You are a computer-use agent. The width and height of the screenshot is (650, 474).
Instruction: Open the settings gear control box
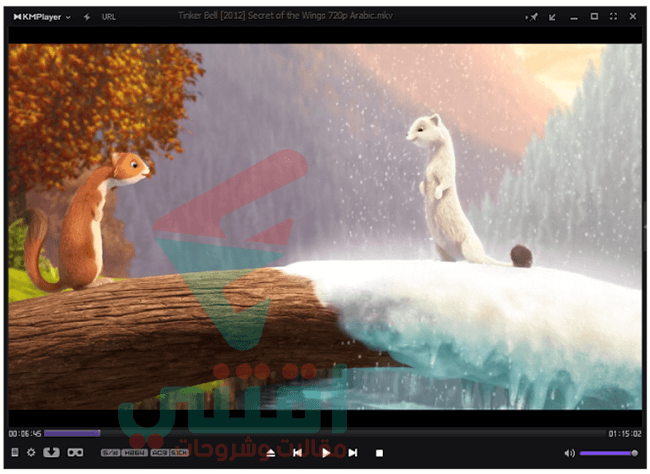31,452
